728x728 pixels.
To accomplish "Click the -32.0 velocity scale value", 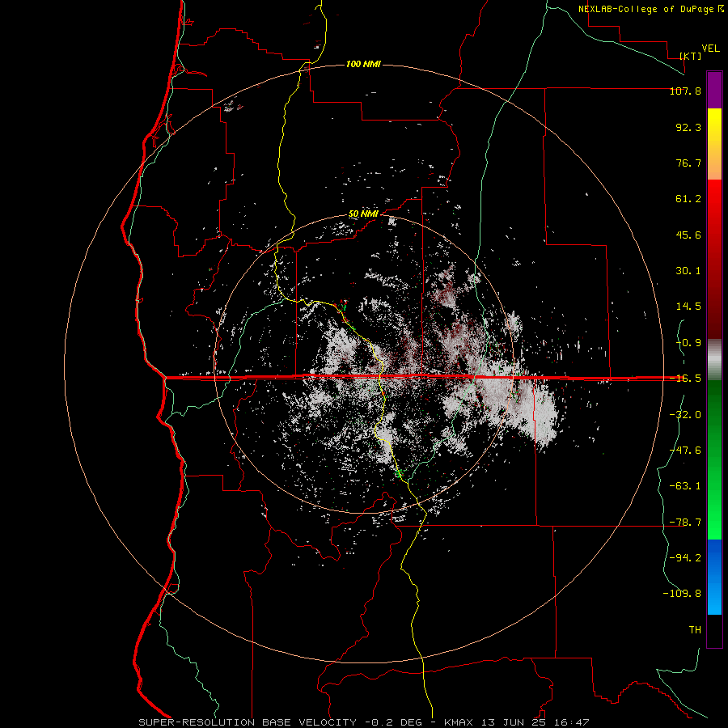I will pos(685,415).
